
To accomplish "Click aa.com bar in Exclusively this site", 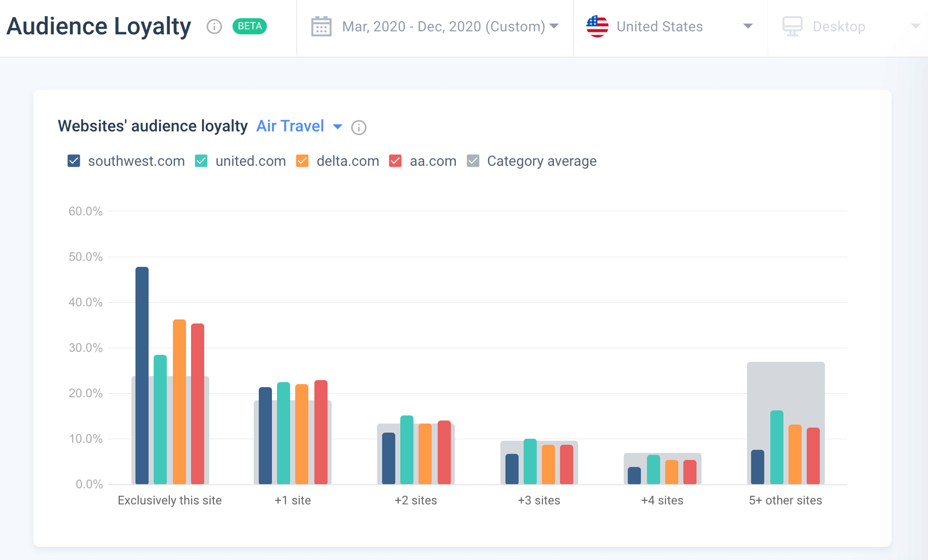I will coord(198,404).
